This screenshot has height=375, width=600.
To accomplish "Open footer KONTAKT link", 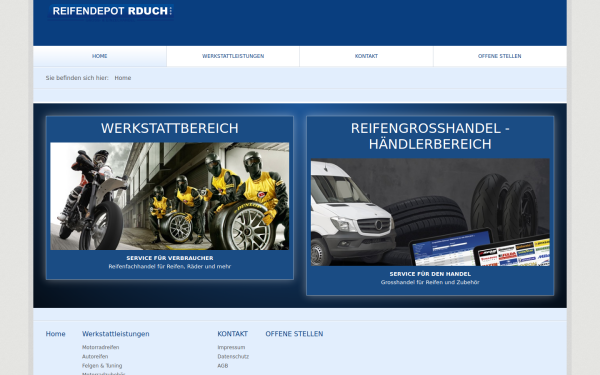I will pos(233,334).
